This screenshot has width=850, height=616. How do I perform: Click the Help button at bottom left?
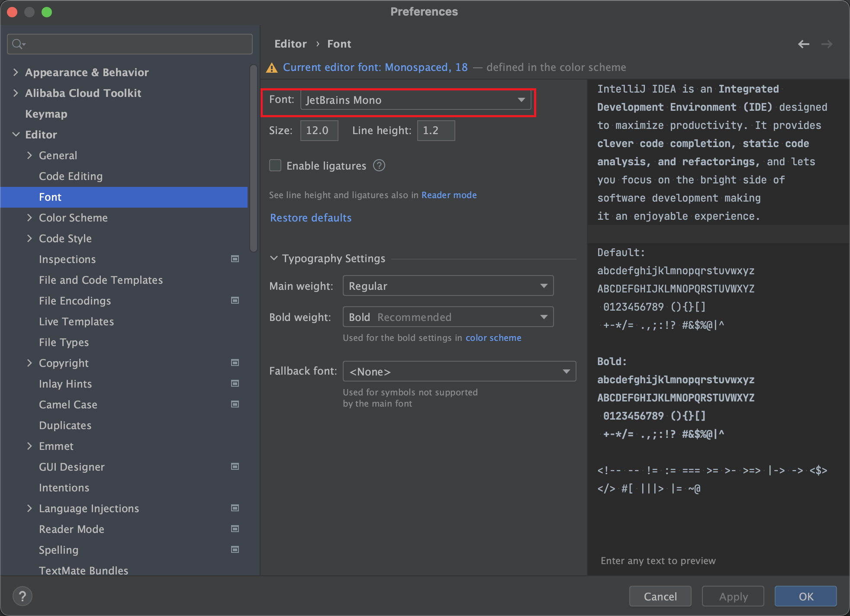(x=23, y=596)
